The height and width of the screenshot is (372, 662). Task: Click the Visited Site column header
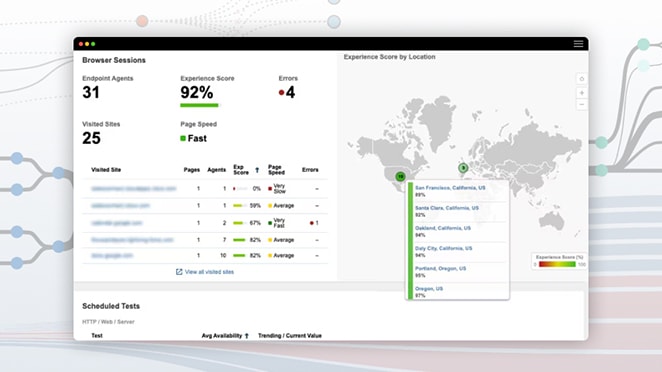(x=106, y=170)
